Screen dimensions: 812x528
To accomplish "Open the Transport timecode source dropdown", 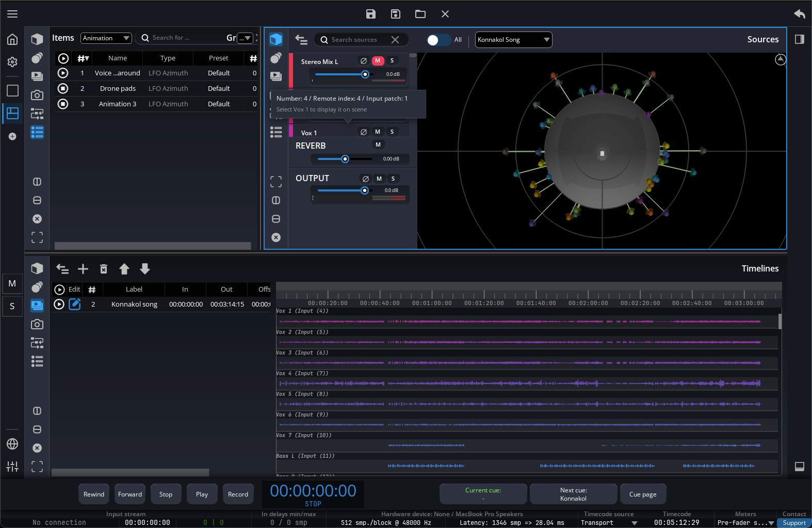I will (x=609, y=523).
